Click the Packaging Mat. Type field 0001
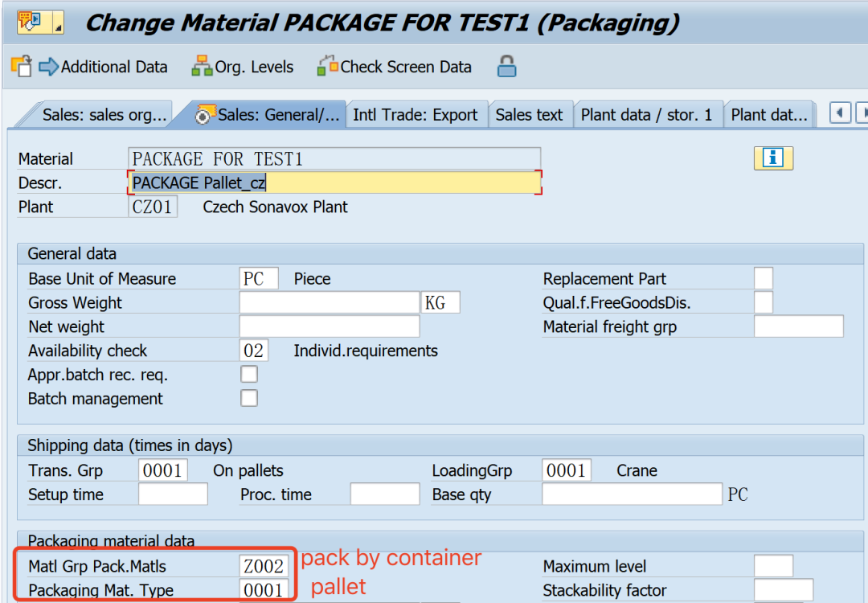Image resolution: width=868 pixels, height=603 pixels. coord(264,589)
